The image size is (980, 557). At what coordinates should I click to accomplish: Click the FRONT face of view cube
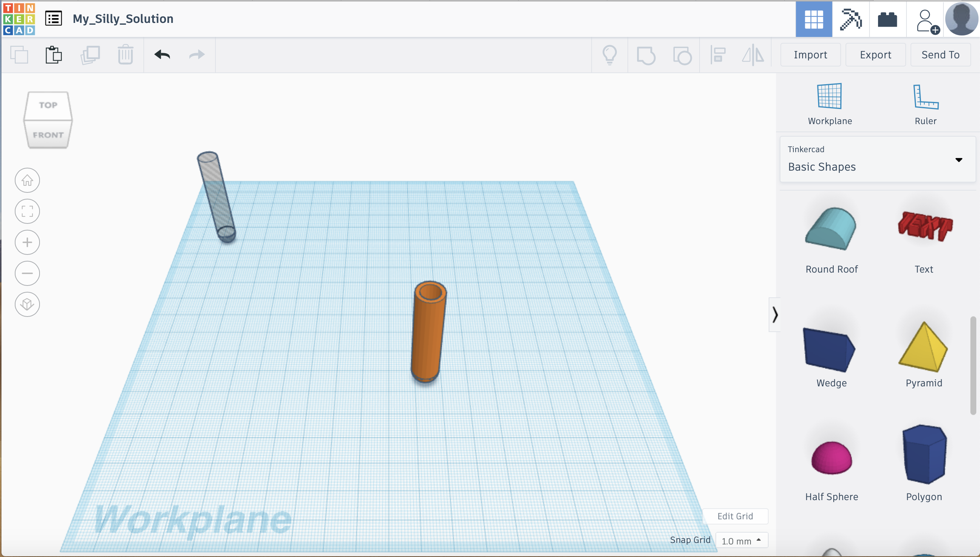(x=48, y=135)
